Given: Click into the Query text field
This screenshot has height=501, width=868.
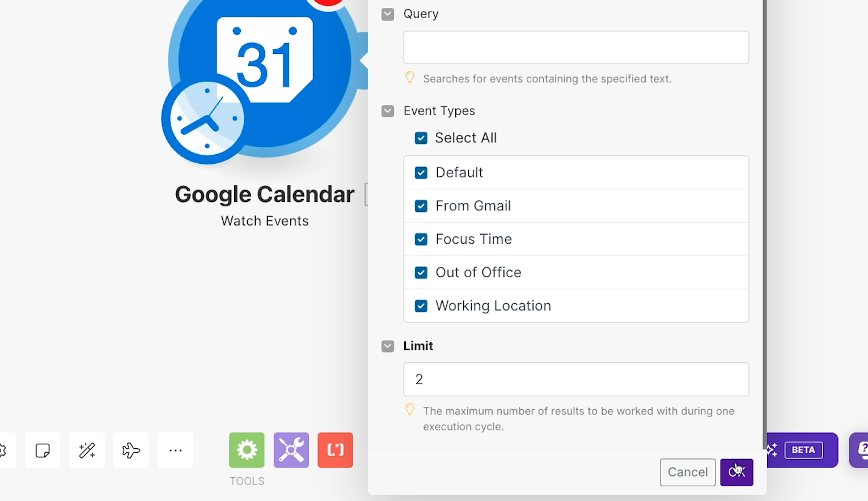Looking at the screenshot, I should point(576,48).
